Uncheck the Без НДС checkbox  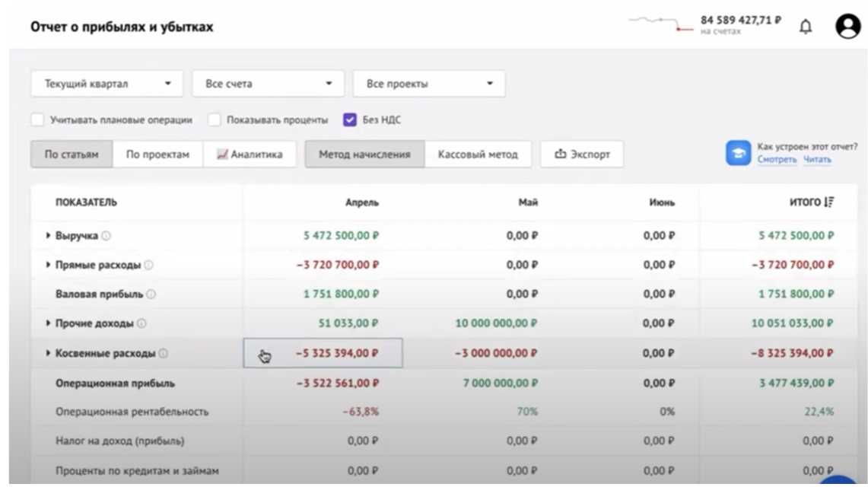[350, 120]
